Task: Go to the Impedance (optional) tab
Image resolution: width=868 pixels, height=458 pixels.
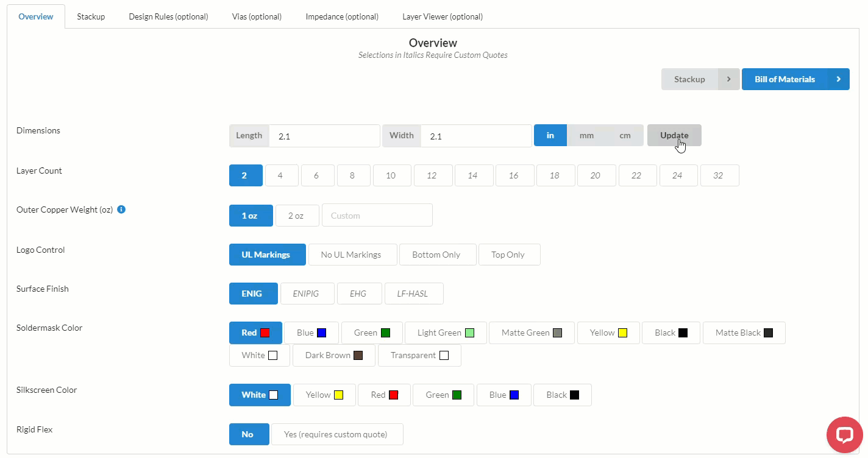Action: (x=342, y=16)
